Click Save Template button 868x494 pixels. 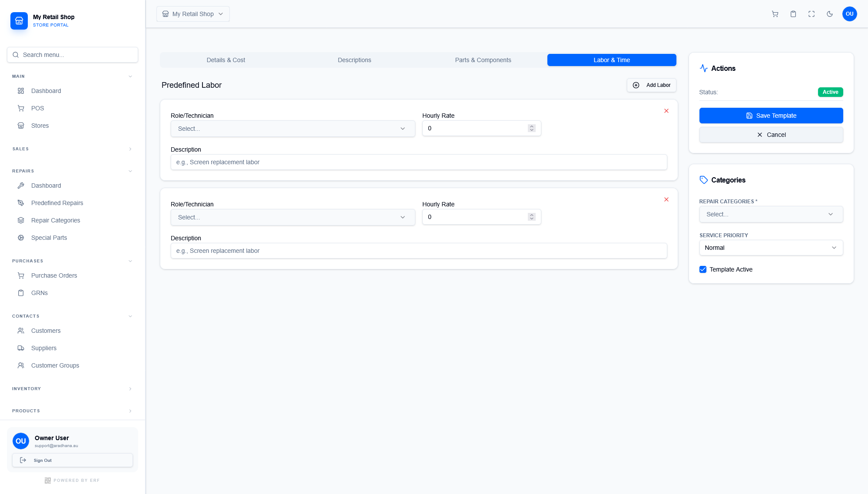(x=771, y=116)
